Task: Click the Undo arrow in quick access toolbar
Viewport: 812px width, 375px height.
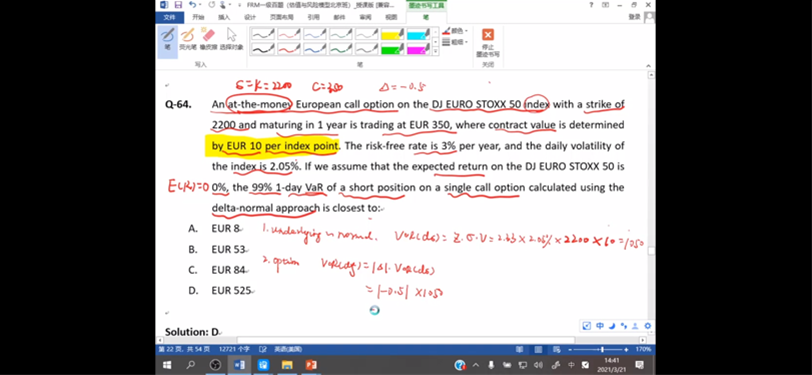Action: 193,5
